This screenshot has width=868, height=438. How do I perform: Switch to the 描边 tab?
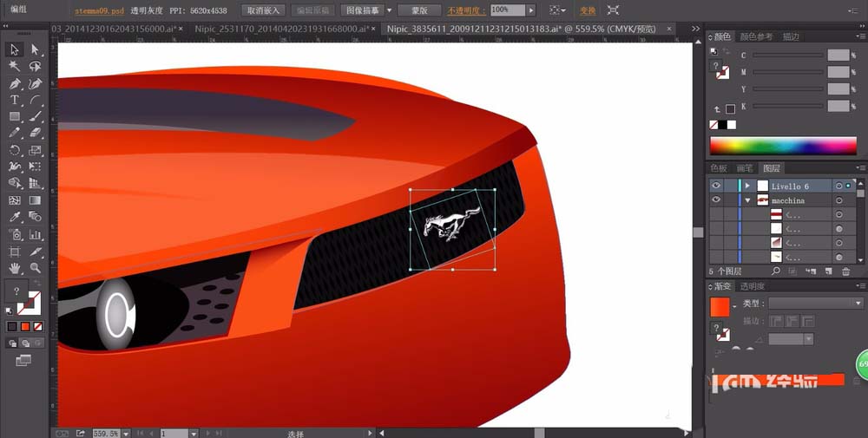pos(791,36)
